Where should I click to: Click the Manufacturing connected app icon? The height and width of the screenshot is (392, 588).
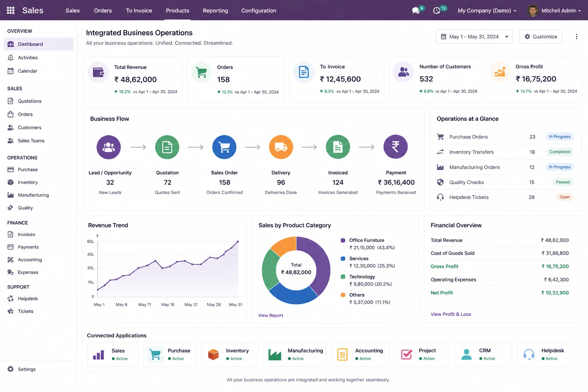click(275, 354)
